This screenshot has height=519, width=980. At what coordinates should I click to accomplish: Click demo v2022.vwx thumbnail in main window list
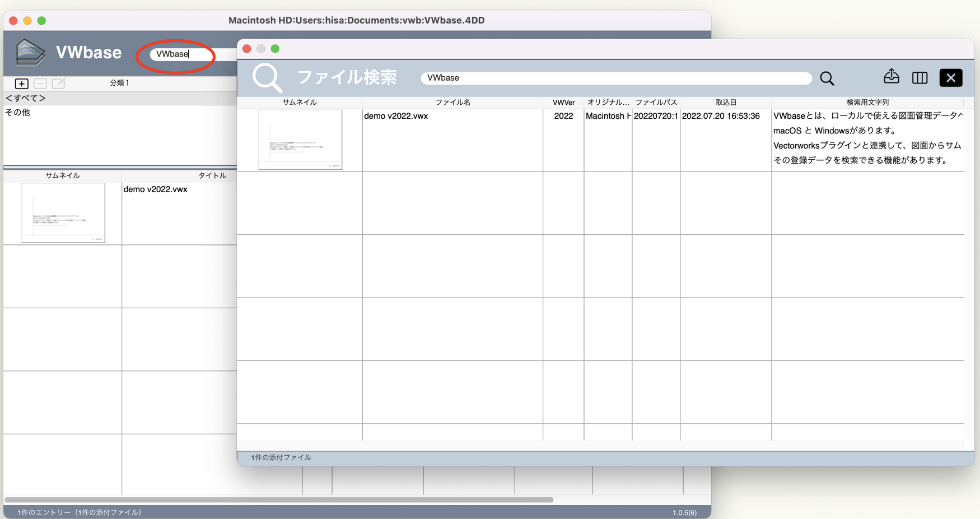pyautogui.click(x=63, y=213)
